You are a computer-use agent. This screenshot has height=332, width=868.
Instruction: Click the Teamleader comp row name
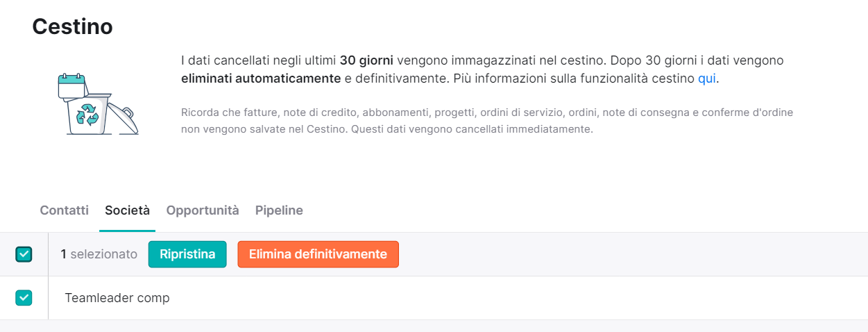(117, 298)
